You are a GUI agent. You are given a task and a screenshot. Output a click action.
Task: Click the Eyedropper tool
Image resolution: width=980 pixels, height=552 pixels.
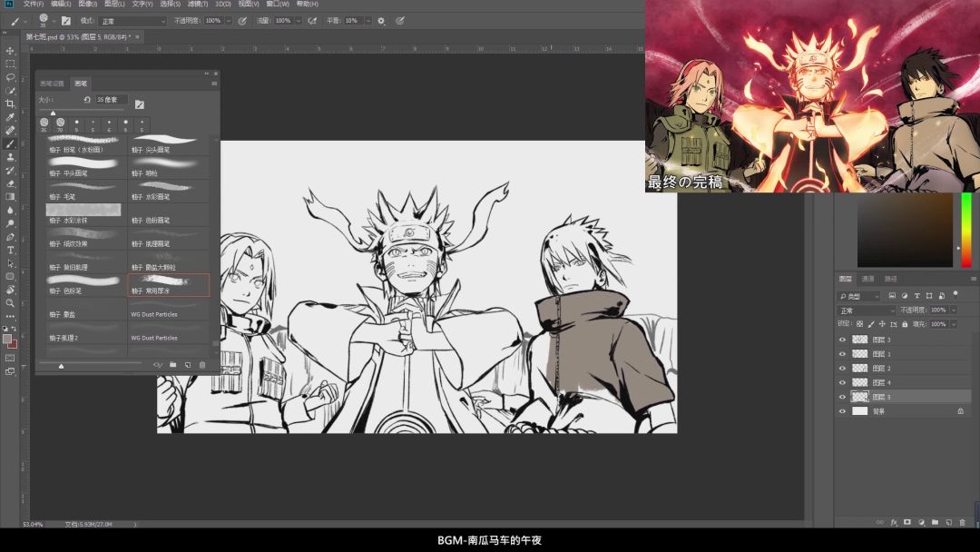10,117
